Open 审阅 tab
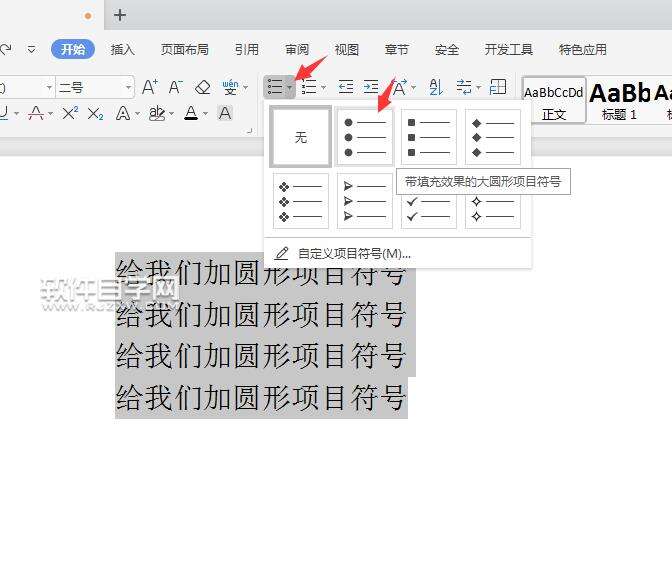This screenshot has width=672, height=562. (x=297, y=50)
